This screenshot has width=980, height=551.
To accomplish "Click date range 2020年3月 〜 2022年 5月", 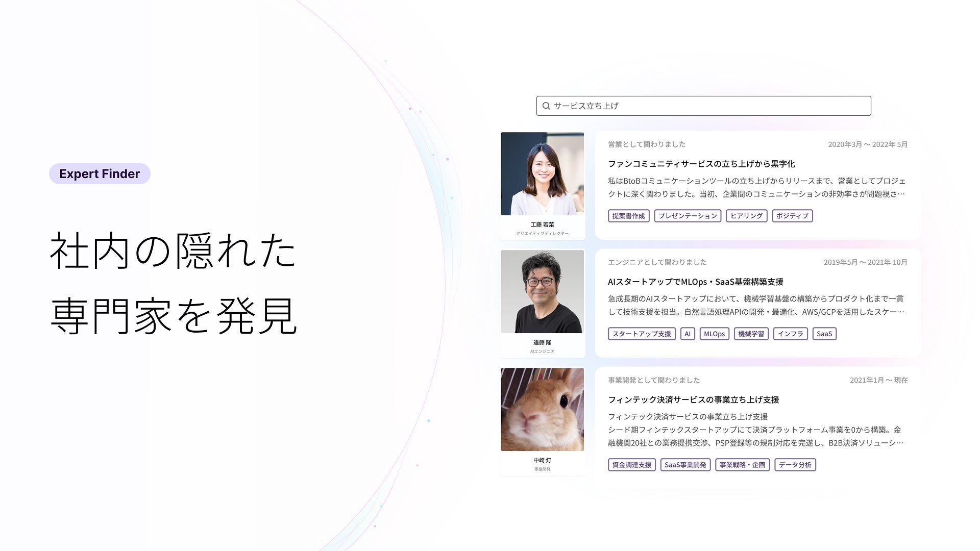I will pos(868,144).
